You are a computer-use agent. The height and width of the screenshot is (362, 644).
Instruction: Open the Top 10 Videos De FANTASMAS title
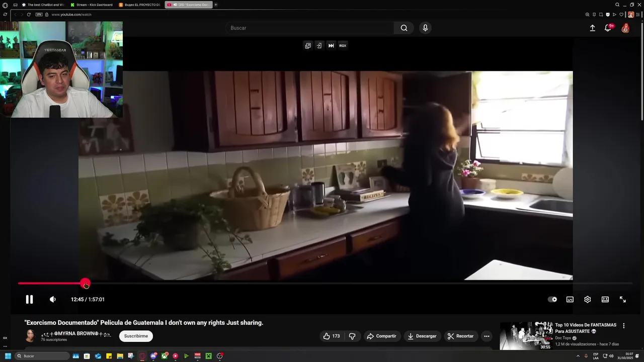tap(586, 328)
